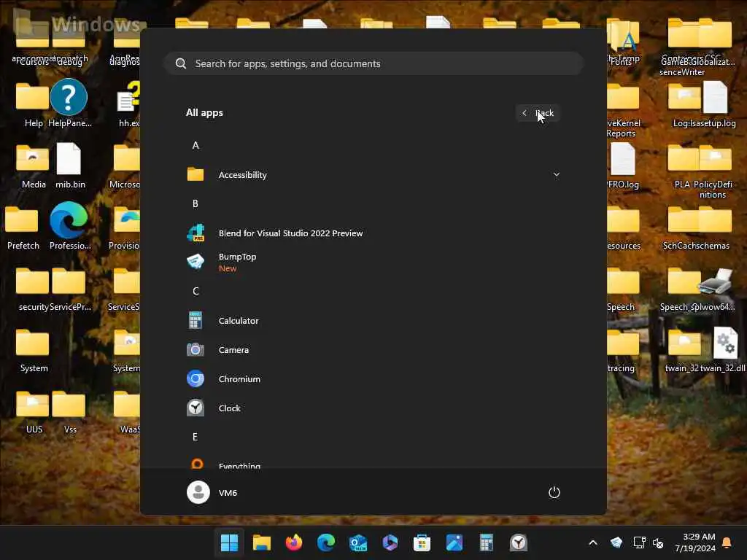Image resolution: width=747 pixels, height=560 pixels.
Task: Open Clock app from the taskbar
Action: [x=519, y=542]
